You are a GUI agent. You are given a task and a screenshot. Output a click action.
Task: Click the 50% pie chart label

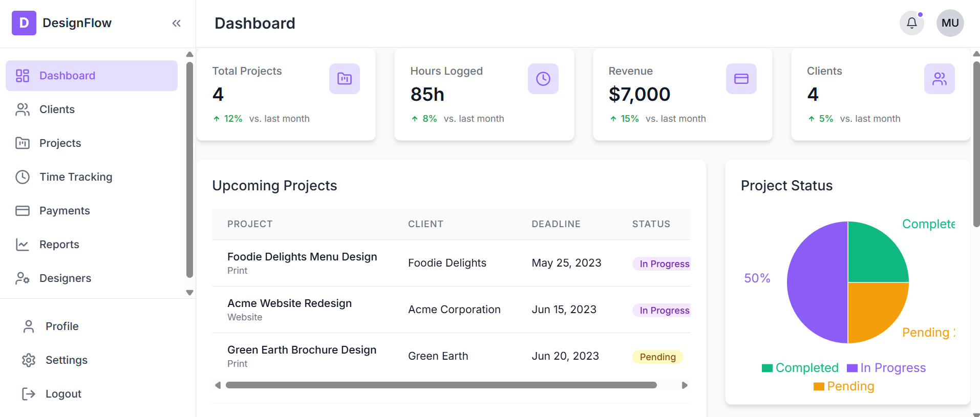pos(757,278)
